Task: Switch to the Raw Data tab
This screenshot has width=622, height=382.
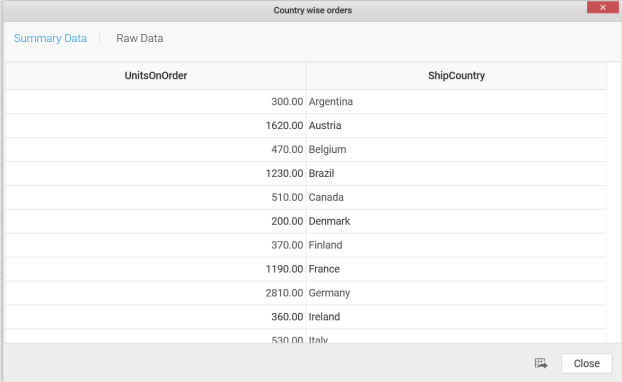Action: tap(140, 38)
